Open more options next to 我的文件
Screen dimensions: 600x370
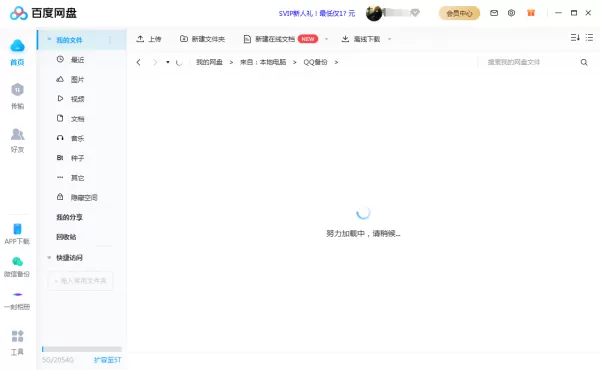(110, 40)
